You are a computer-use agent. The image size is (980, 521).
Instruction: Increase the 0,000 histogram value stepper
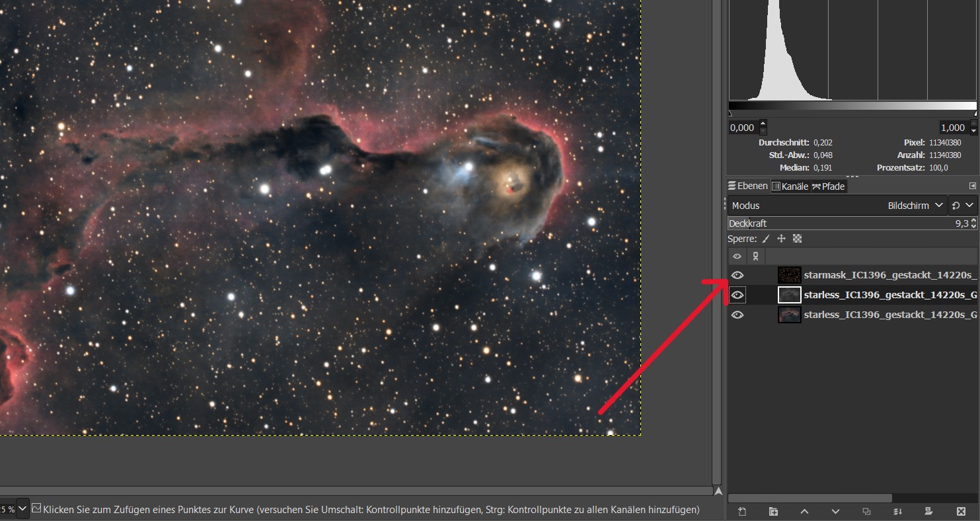point(763,124)
